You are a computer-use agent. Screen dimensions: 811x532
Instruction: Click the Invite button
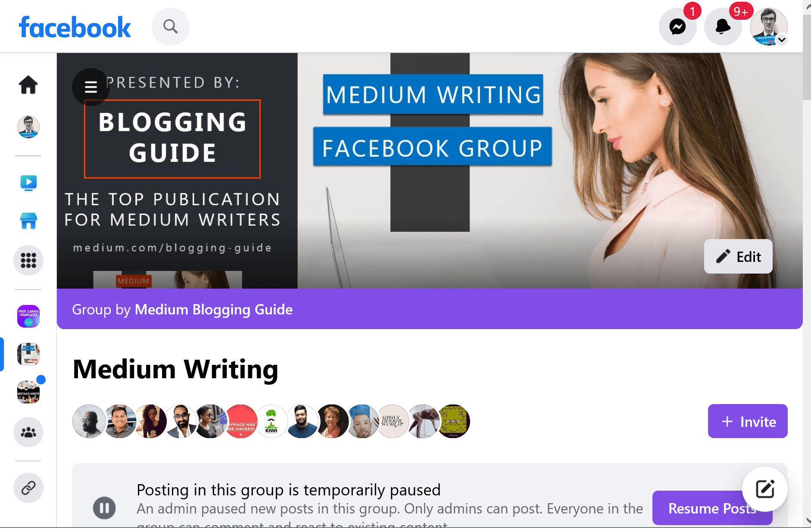coord(748,421)
